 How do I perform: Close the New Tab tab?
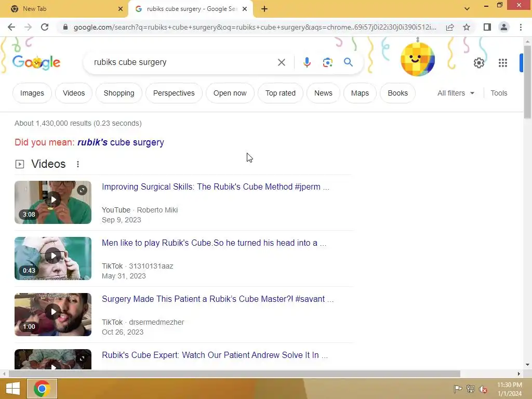tap(121, 9)
